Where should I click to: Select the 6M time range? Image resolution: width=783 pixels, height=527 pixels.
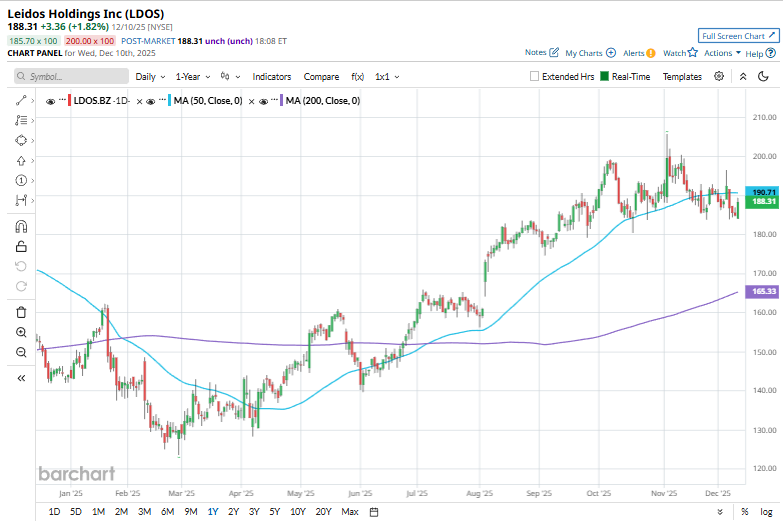[167, 512]
